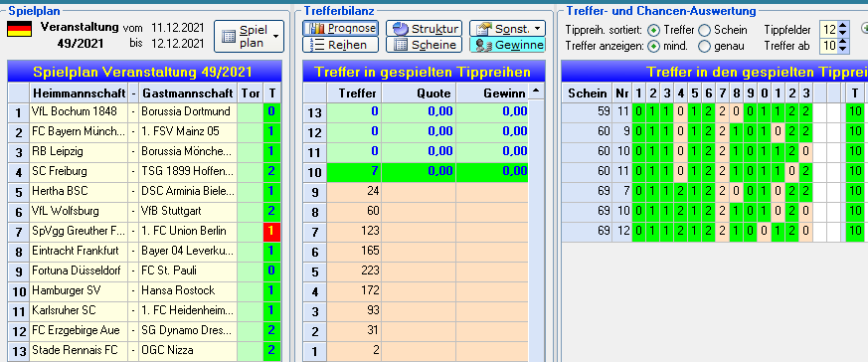868x362 pixels.
Task: Click the Hertha BSC cell
Action: pos(80,192)
